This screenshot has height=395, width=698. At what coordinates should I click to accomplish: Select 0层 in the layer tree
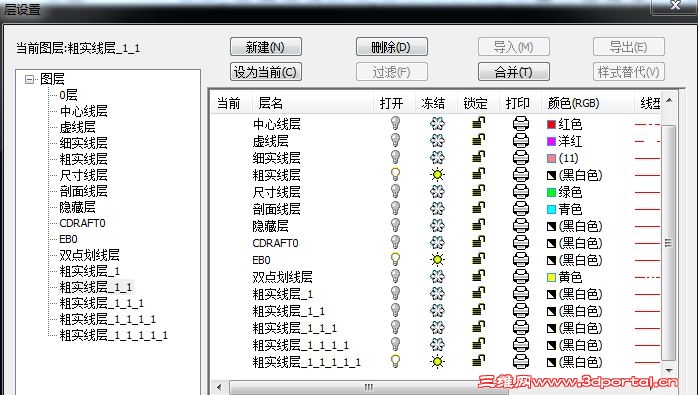[x=69, y=95]
